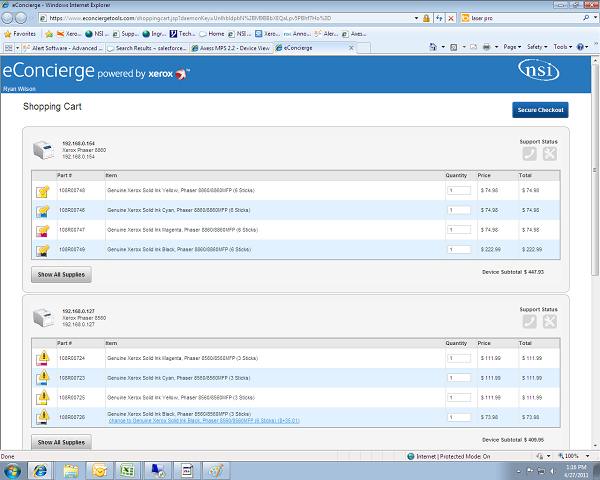Switch to Search Results salesforce tab
This screenshot has width=600, height=480.
point(147,48)
